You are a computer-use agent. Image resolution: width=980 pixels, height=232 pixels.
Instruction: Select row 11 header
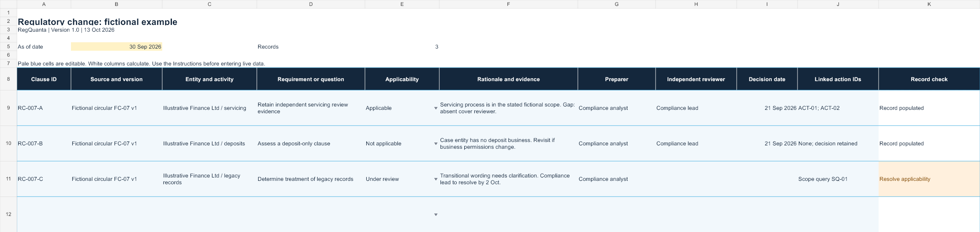[x=8, y=179]
